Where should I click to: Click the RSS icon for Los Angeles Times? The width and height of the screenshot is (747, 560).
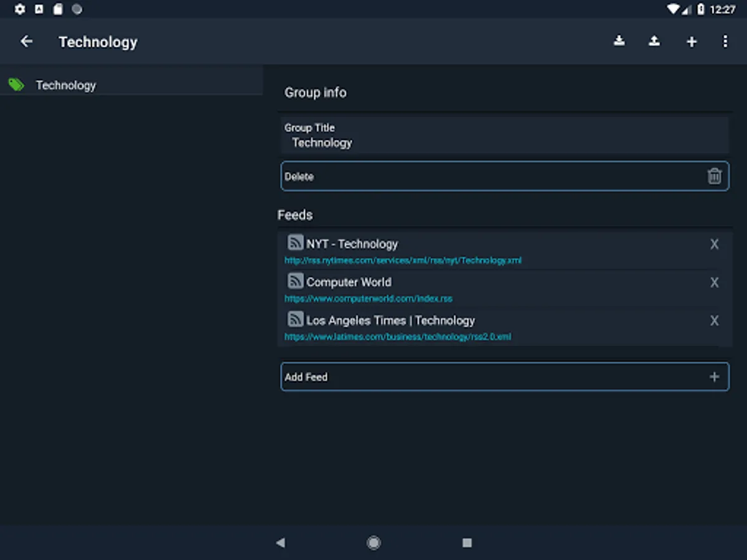pyautogui.click(x=296, y=319)
